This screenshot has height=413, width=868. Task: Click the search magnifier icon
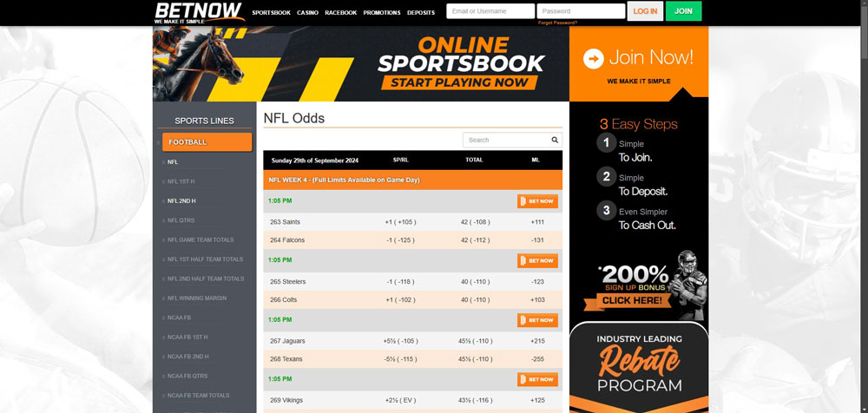click(x=555, y=140)
